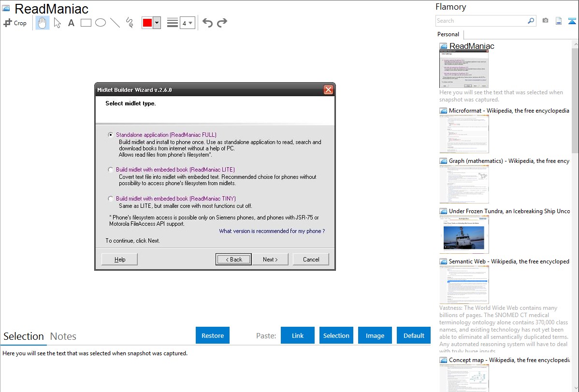Paste as Link

tap(298, 335)
